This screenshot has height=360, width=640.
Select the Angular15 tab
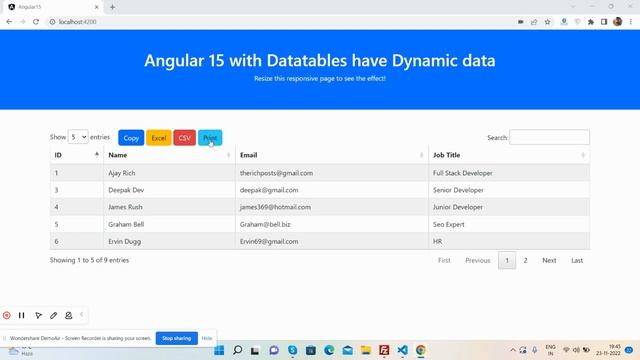point(53,7)
